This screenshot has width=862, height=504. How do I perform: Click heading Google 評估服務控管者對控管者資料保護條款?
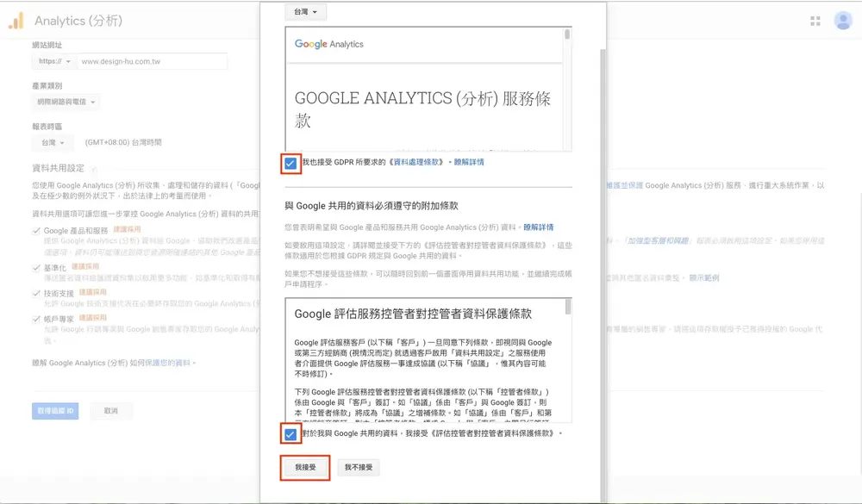point(413,314)
